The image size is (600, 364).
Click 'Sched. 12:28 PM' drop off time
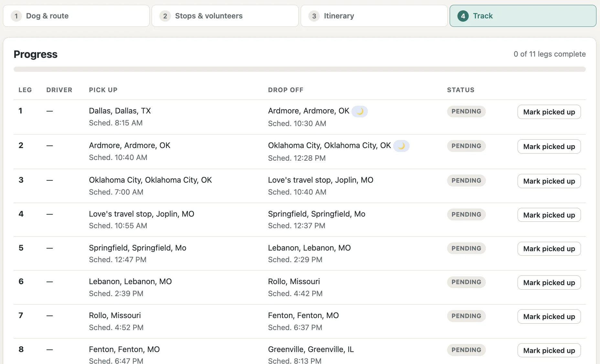click(297, 158)
